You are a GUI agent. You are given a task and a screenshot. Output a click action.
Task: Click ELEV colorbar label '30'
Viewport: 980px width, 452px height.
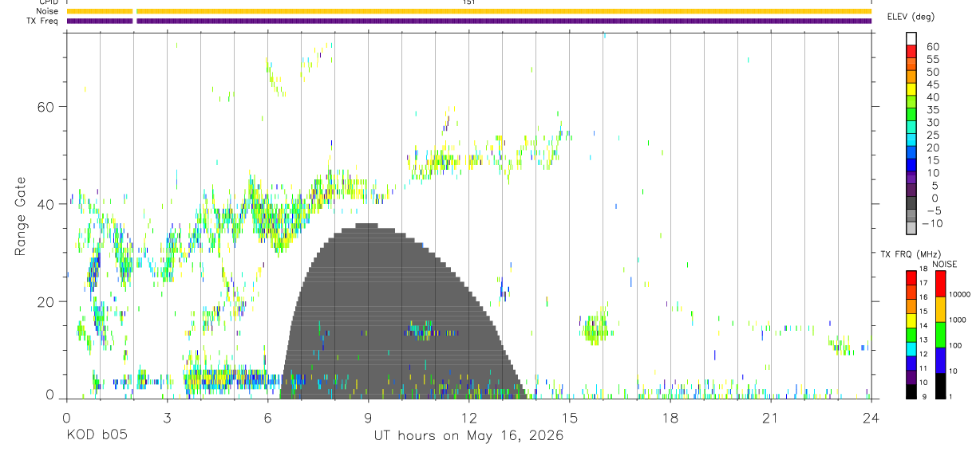tap(933, 123)
